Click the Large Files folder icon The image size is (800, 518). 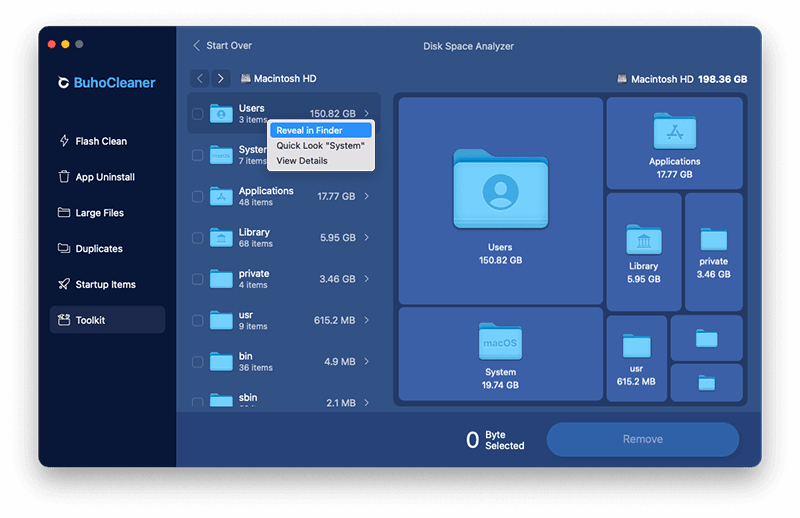click(x=64, y=212)
